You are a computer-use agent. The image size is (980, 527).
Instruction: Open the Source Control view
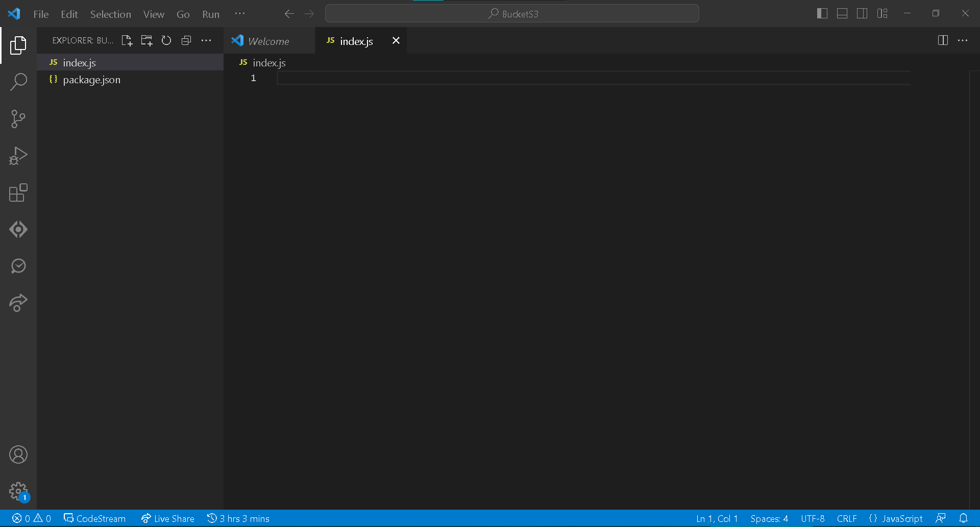point(18,119)
